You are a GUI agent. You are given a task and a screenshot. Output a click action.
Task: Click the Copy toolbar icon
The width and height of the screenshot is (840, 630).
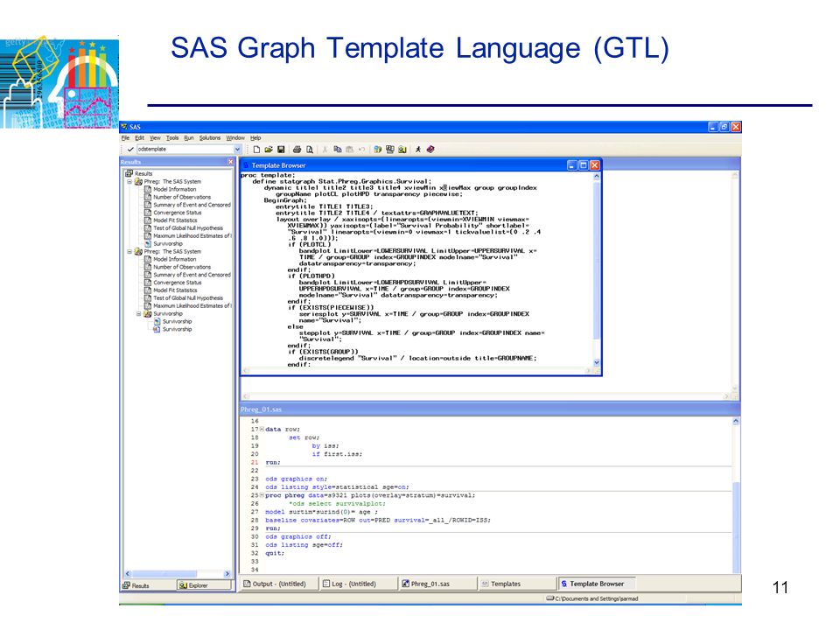[338, 150]
